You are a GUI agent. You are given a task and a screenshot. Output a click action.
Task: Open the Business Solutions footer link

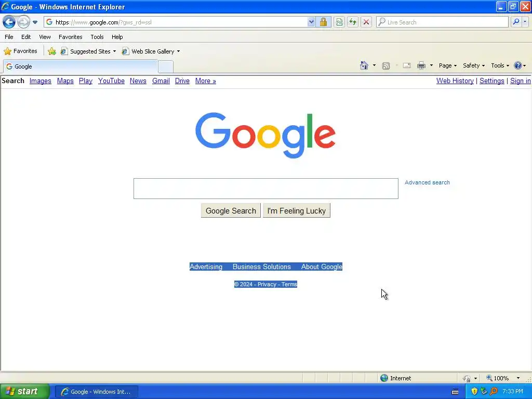(x=262, y=267)
